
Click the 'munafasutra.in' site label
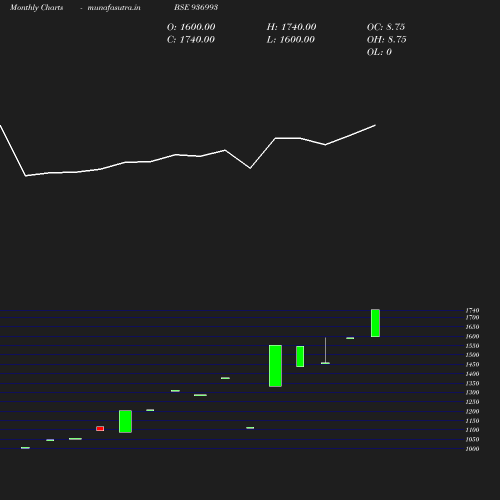[x=114, y=8]
